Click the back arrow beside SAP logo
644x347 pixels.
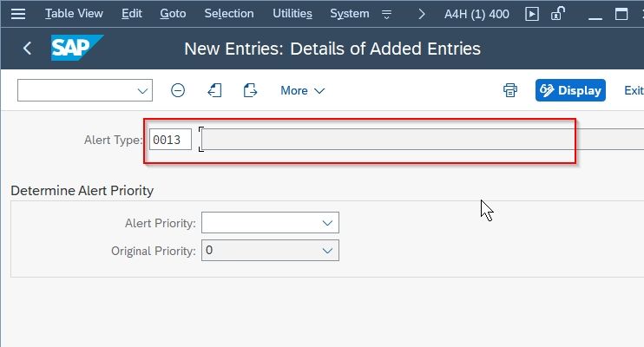pyautogui.click(x=27, y=49)
